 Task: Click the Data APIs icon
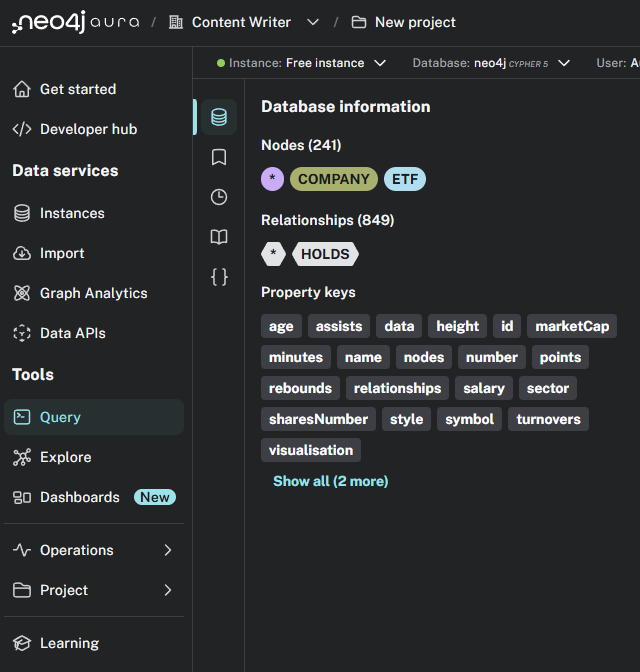click(x=22, y=333)
